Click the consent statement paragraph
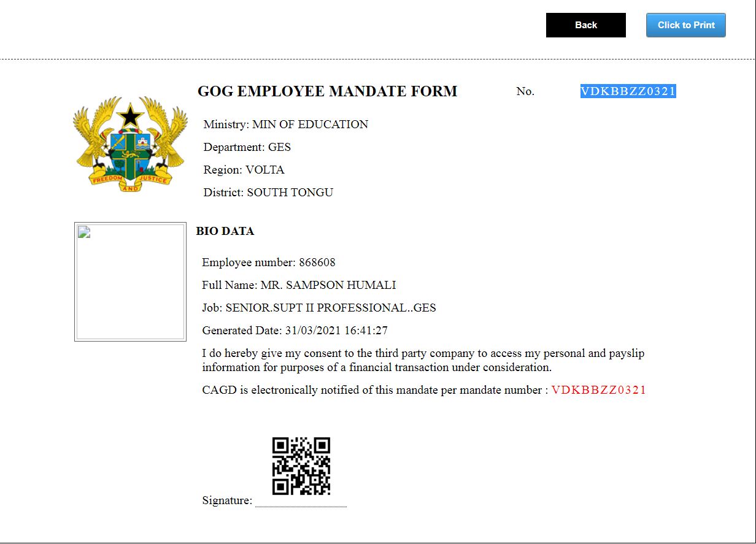Image resolution: width=756 pixels, height=544 pixels. (423, 361)
